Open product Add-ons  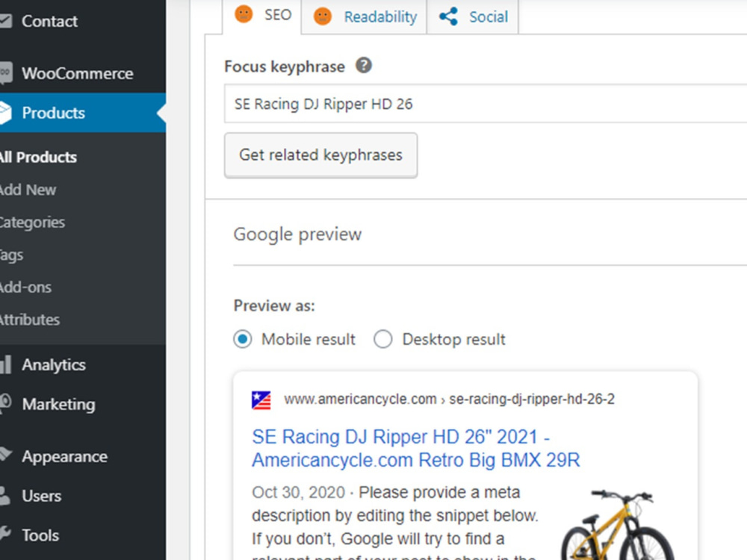(x=25, y=287)
